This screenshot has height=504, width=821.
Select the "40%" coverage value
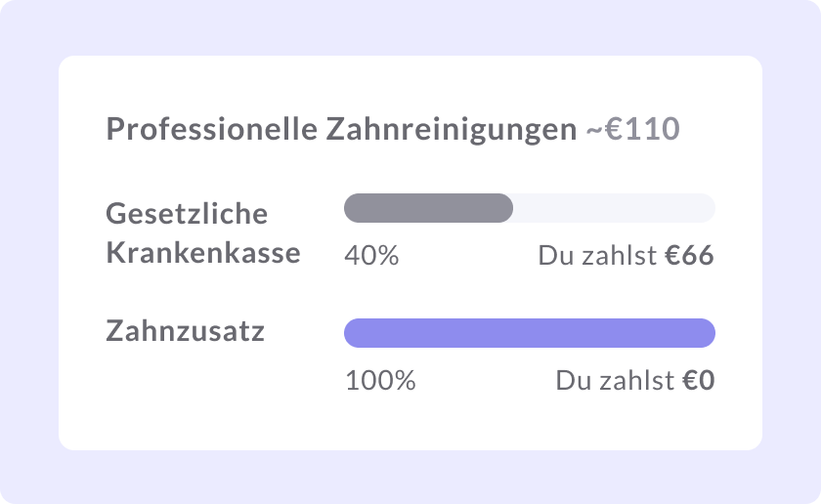point(371,256)
